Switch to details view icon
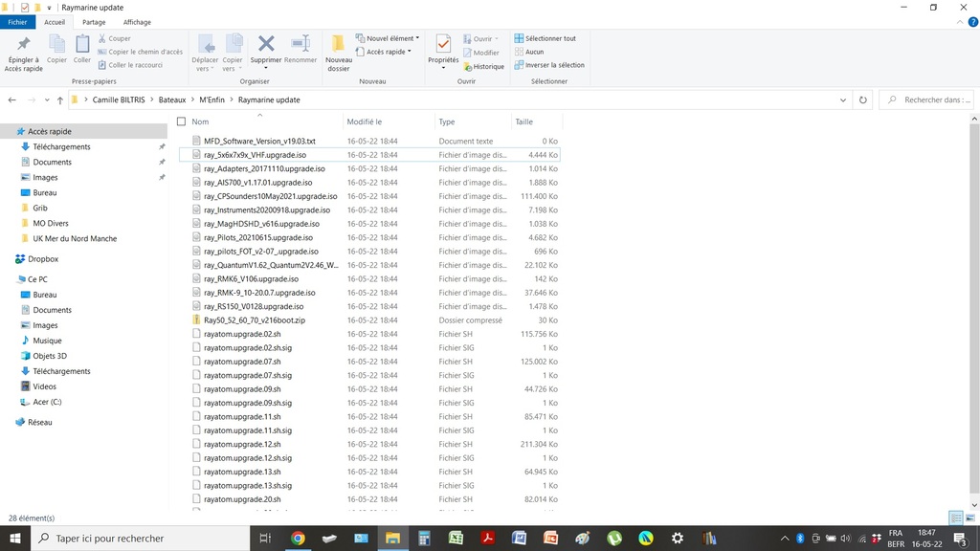Screen dimensions: 980x551 [956, 518]
